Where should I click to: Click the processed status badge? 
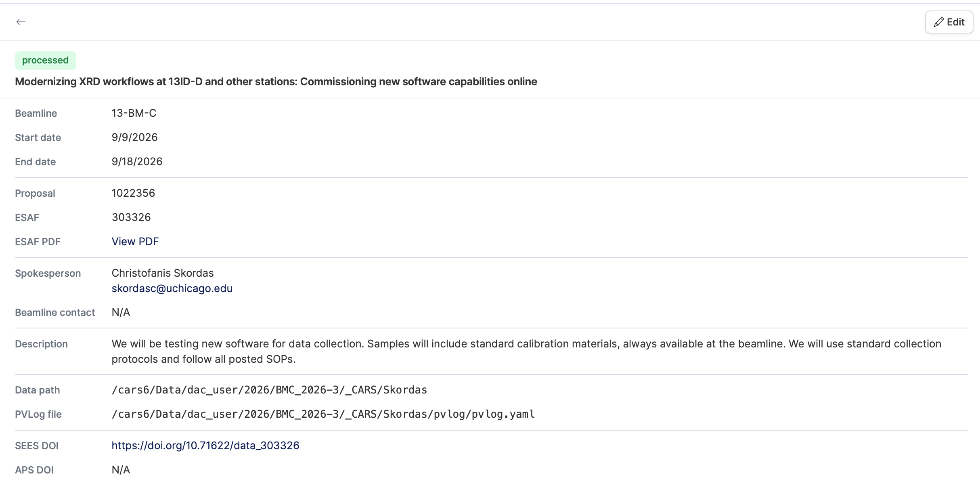click(x=46, y=61)
